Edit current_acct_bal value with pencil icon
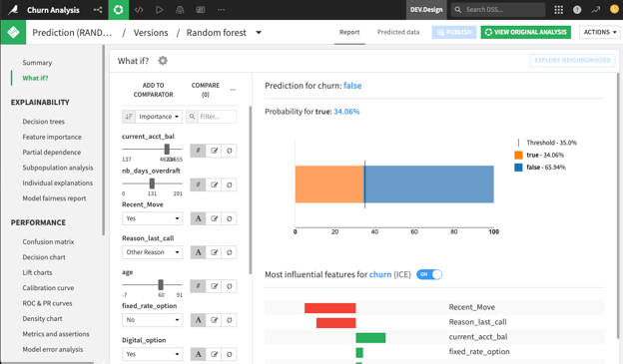 tap(214, 151)
